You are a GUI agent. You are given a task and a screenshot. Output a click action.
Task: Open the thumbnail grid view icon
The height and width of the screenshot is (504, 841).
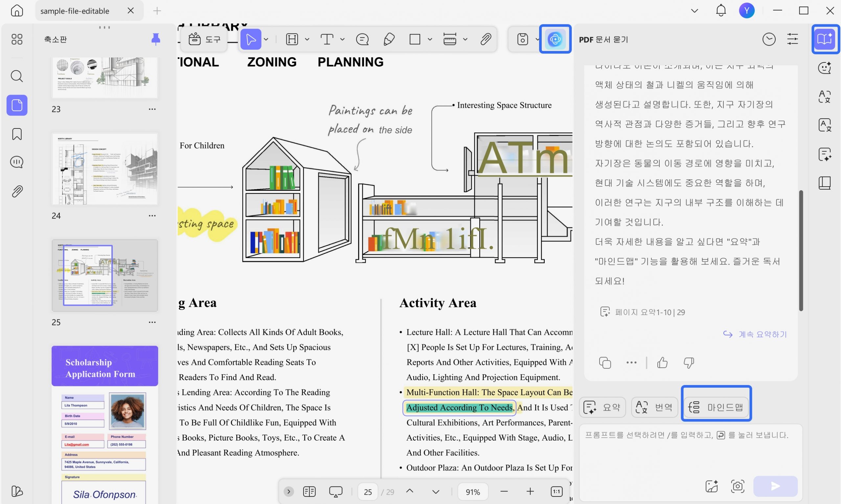[x=17, y=39]
